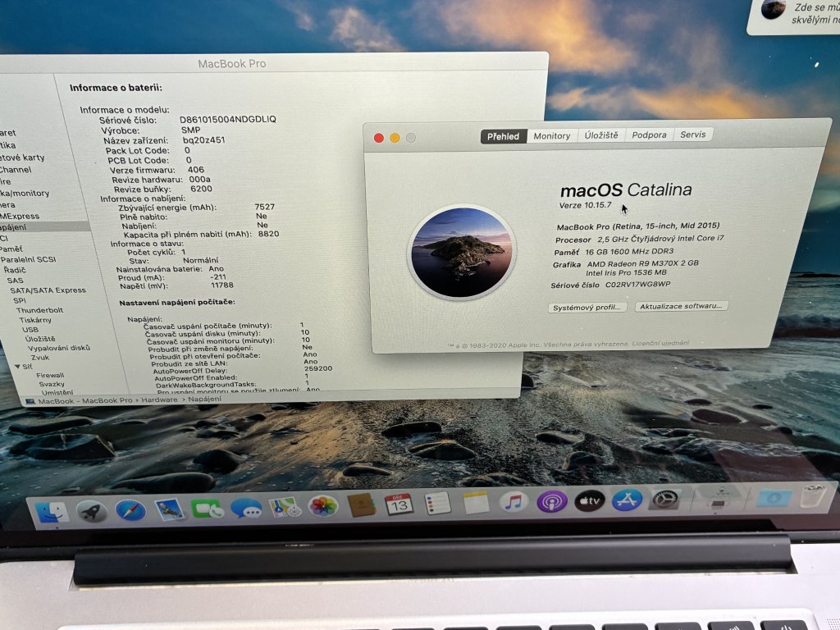This screenshot has height=630, width=840.
Task: Open App Store from the Dock
Action: point(628,500)
